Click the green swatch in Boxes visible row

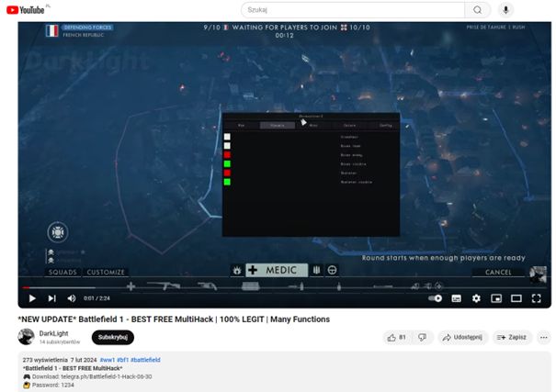227,163
